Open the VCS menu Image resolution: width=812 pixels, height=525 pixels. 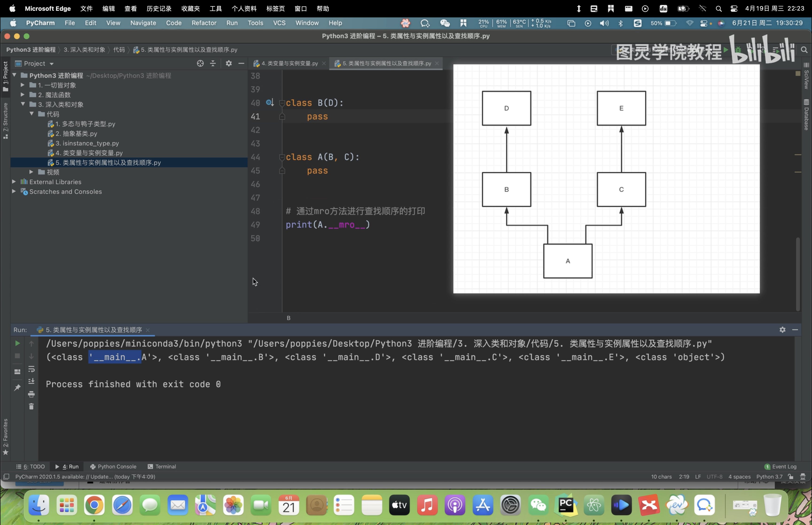(x=279, y=23)
